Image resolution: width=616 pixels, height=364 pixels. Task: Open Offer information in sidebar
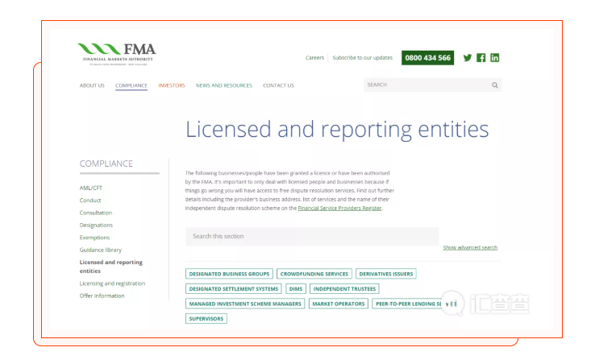[102, 296]
